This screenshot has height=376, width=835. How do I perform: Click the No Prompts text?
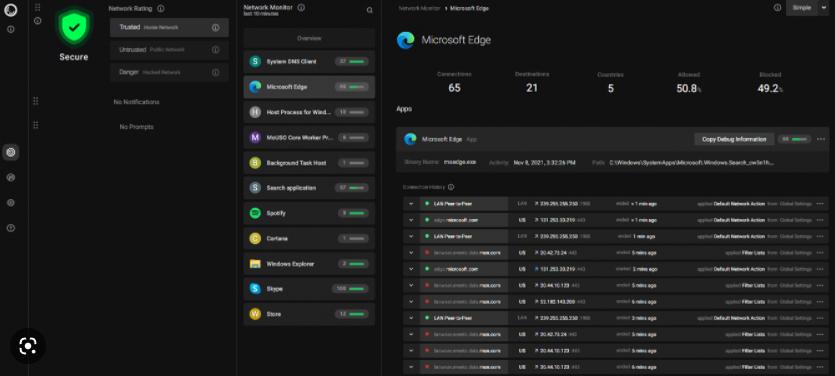click(x=136, y=127)
